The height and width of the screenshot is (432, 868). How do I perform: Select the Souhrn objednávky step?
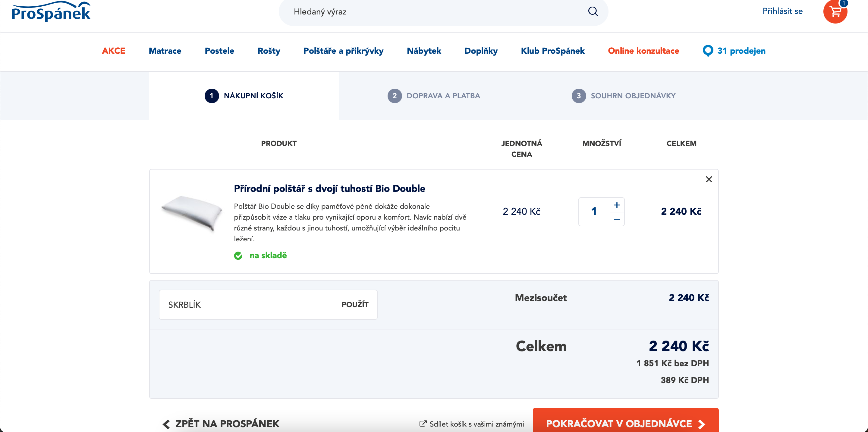[x=624, y=96]
